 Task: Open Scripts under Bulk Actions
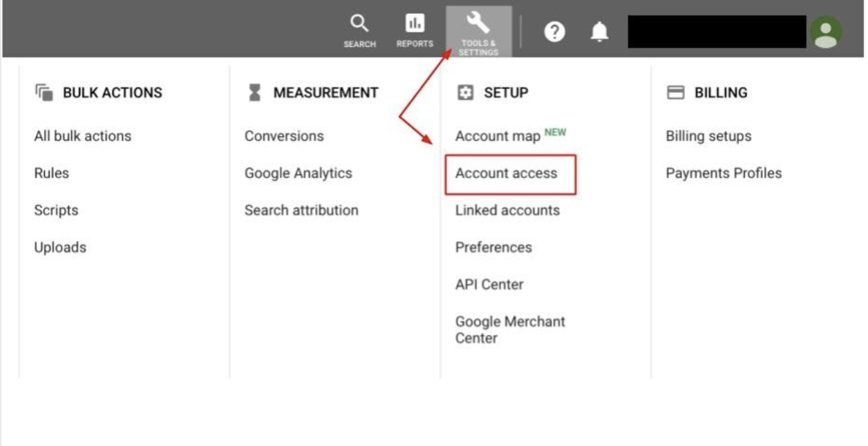[x=56, y=211]
